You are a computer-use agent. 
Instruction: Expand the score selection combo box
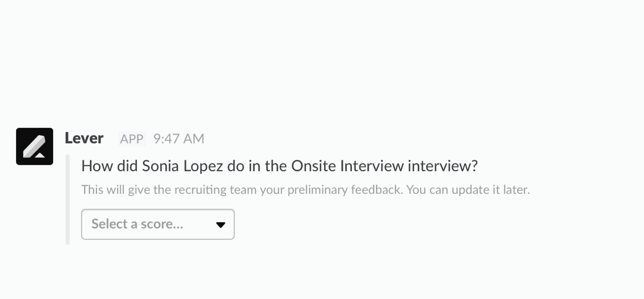pyautogui.click(x=157, y=224)
